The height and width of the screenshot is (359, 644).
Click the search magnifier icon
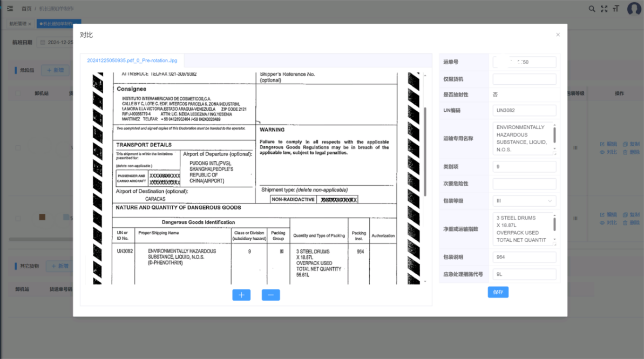(592, 9)
